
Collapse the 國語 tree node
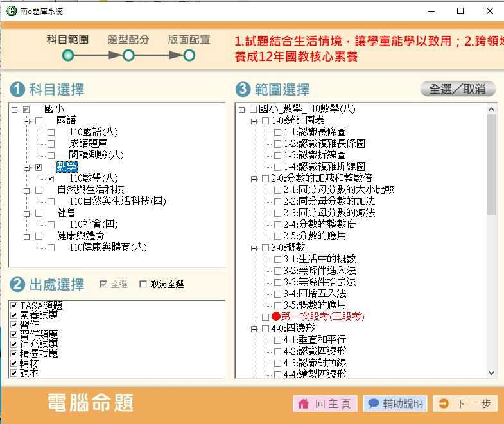26,121
